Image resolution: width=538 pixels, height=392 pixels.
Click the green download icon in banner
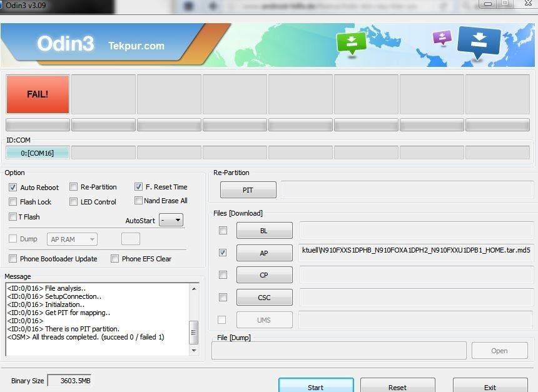pyautogui.click(x=352, y=43)
